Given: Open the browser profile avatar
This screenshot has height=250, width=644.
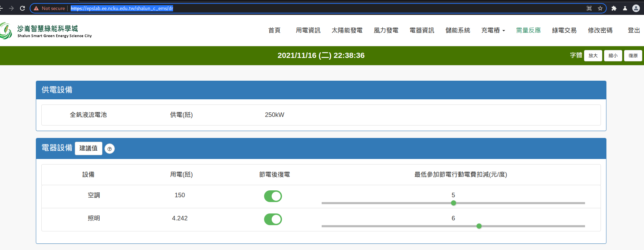Looking at the screenshot, I should click(636, 8).
